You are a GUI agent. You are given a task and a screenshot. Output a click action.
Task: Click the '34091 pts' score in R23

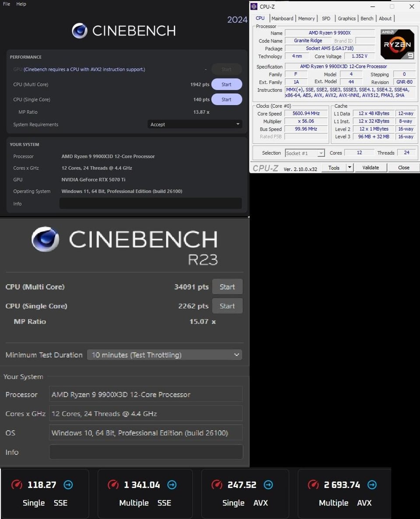192,286
